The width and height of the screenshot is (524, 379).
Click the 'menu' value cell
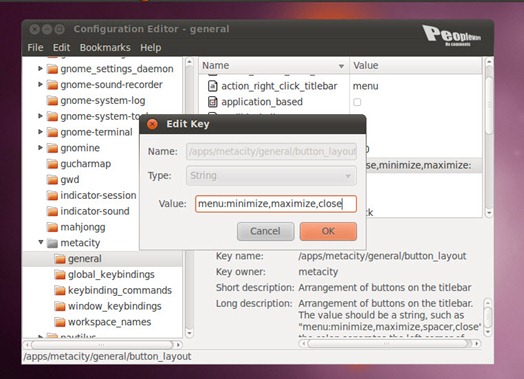(366, 87)
